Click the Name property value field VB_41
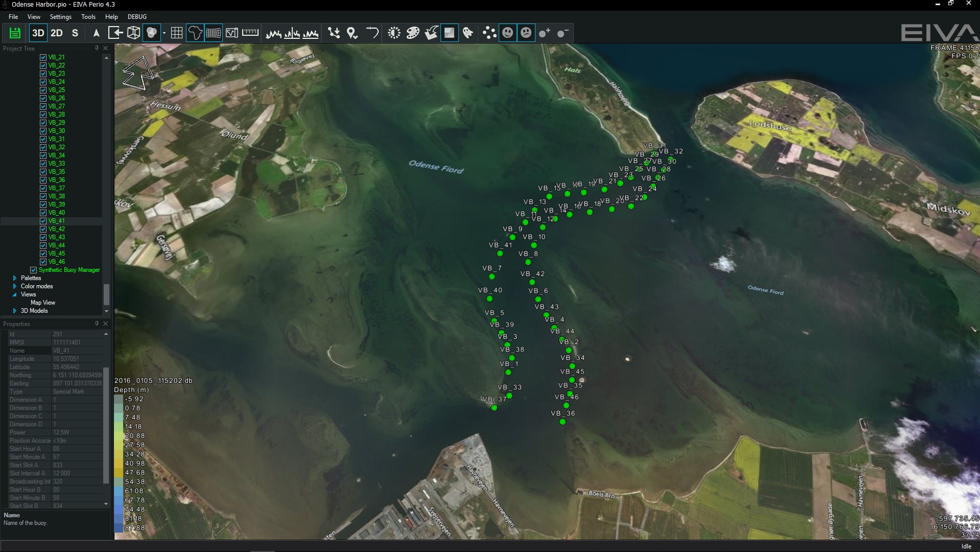Screen dimensions: 980x552 (77, 351)
